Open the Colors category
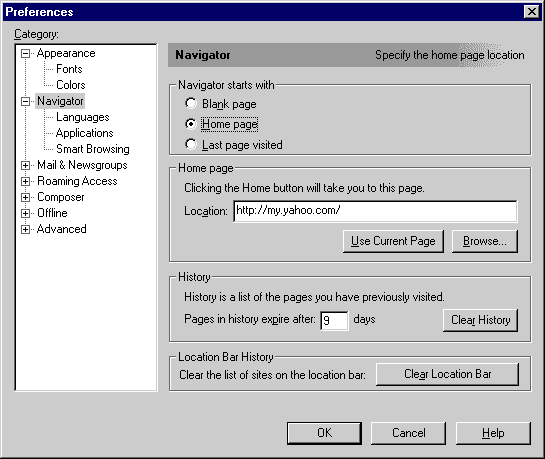The height and width of the screenshot is (459, 545). [x=71, y=85]
